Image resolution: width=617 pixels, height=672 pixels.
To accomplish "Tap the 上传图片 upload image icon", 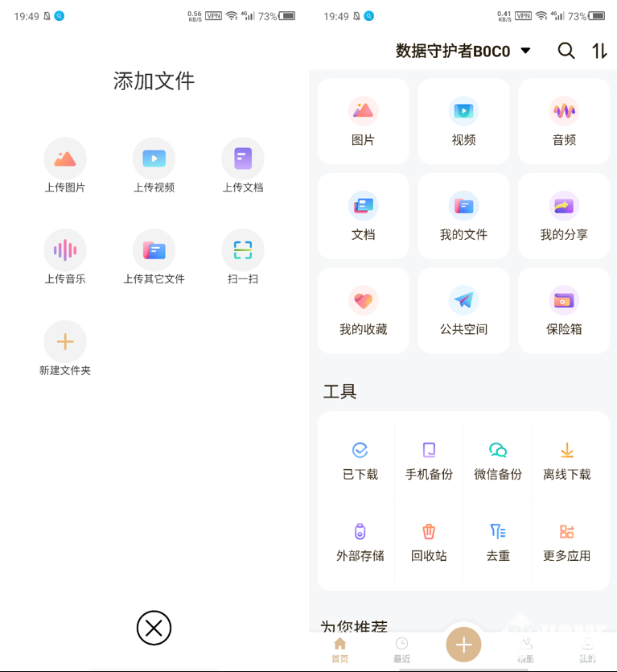I will [65, 159].
